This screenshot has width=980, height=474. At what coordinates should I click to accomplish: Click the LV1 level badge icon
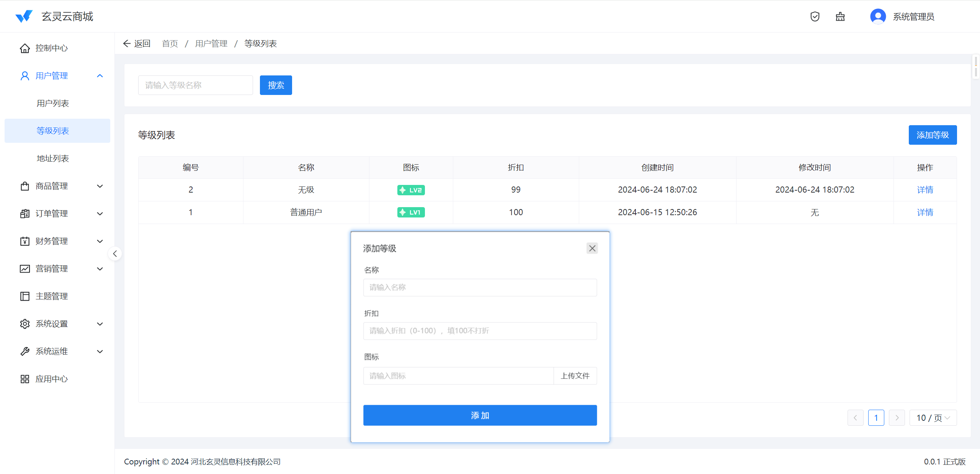coord(411,212)
